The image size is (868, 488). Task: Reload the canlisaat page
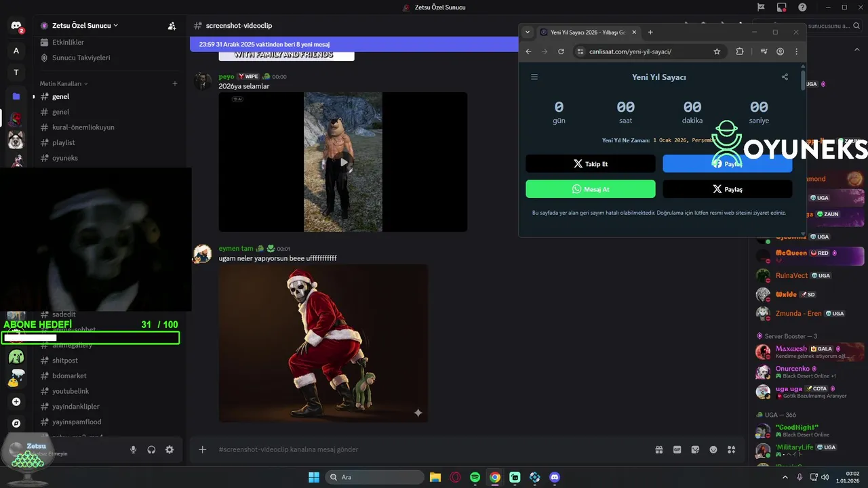click(561, 52)
